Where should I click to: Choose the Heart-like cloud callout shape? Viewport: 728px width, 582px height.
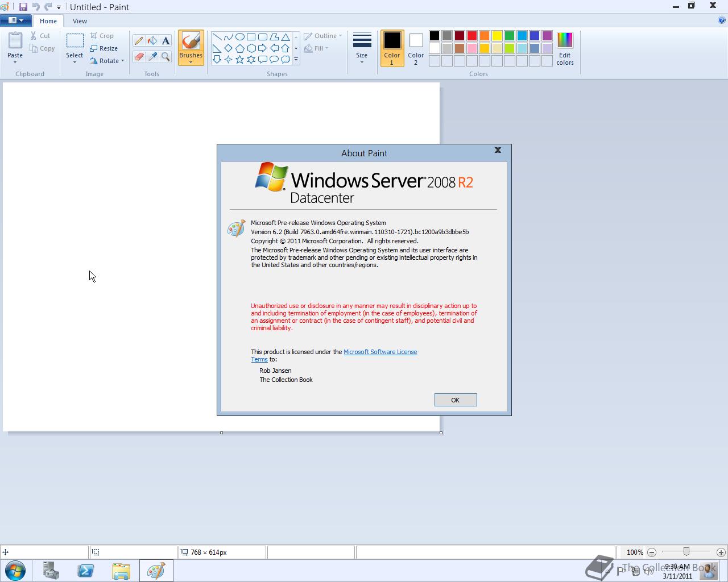(286, 60)
